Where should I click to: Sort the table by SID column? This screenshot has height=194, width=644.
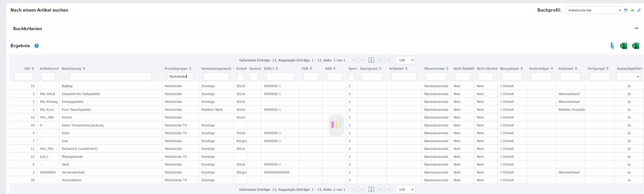click(x=33, y=68)
